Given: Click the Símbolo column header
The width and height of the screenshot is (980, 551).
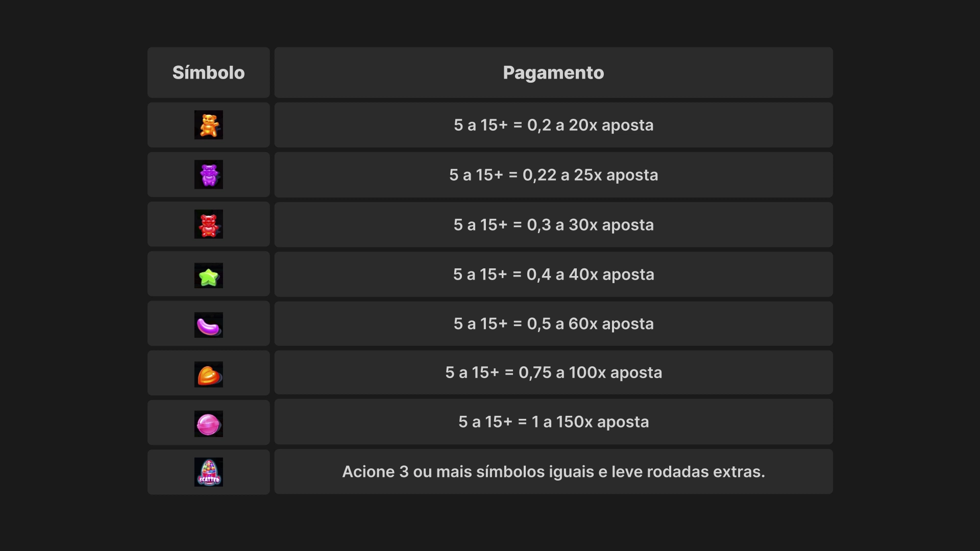Looking at the screenshot, I should coord(208,72).
